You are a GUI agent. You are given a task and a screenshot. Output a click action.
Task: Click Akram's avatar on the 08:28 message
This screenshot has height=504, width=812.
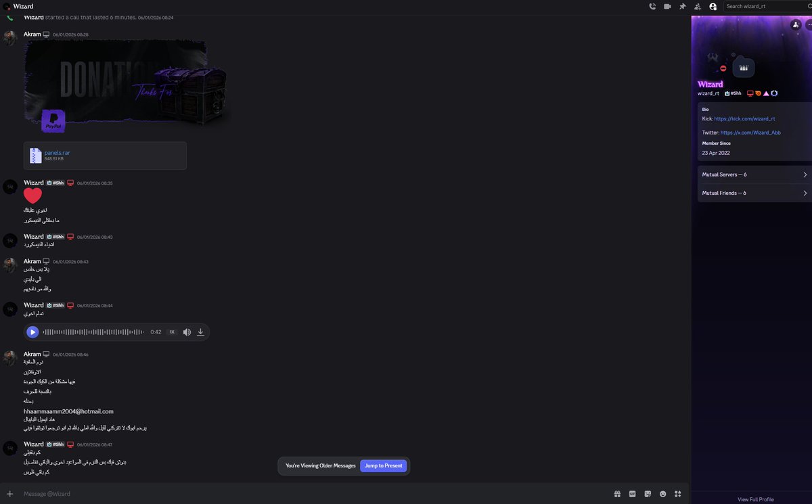pyautogui.click(x=10, y=38)
